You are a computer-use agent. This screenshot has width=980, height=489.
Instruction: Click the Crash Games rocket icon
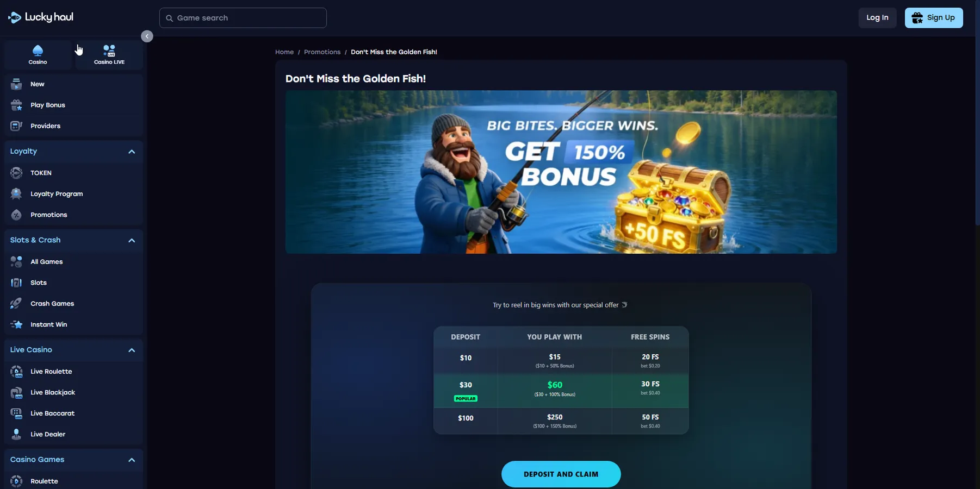click(x=16, y=304)
